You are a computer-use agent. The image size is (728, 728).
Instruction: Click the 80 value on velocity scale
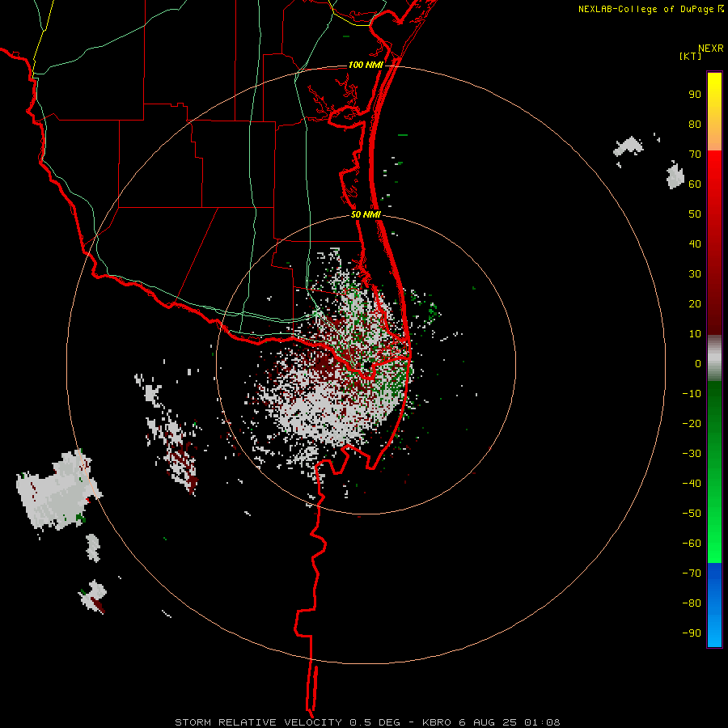695,125
